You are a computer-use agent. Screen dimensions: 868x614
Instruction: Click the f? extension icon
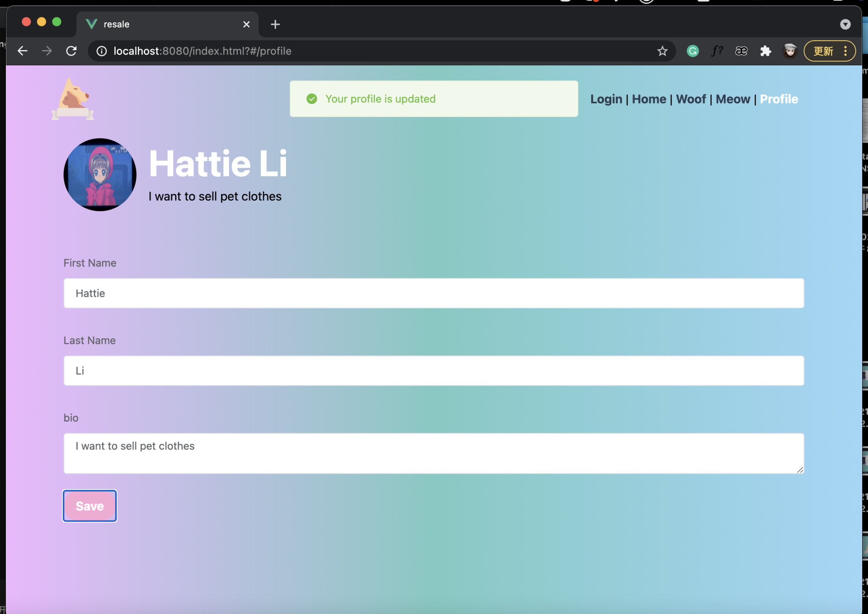(717, 51)
